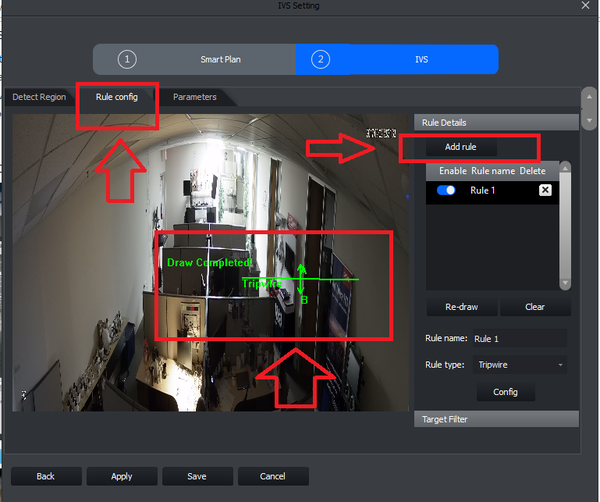Viewport: 600px width, 502px height.
Task: Delete Rule 1 with the X icon
Action: 545,190
